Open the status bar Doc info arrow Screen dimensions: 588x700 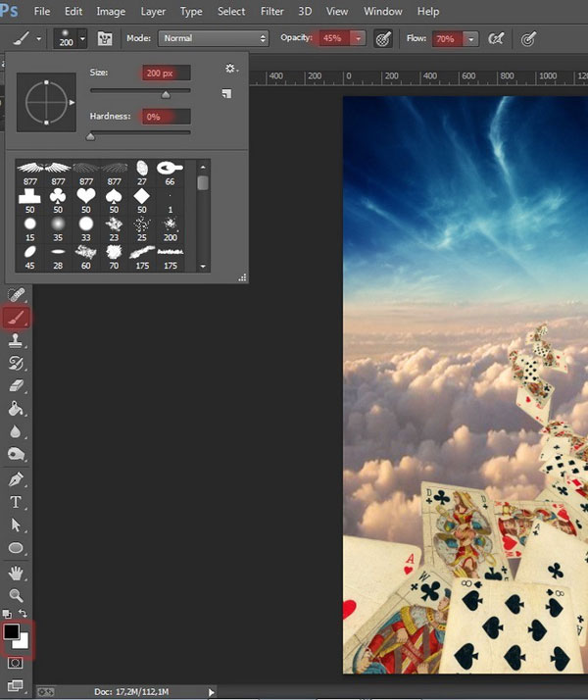point(211,692)
